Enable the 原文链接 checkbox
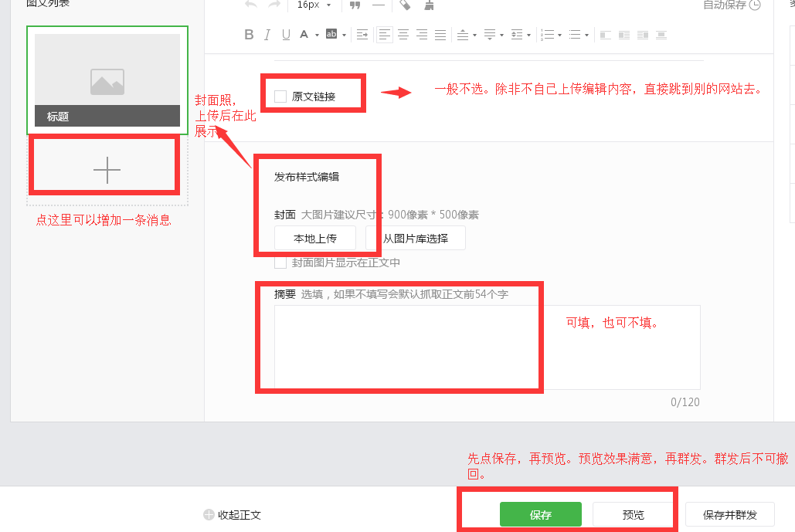The width and height of the screenshot is (795, 532). pos(280,97)
